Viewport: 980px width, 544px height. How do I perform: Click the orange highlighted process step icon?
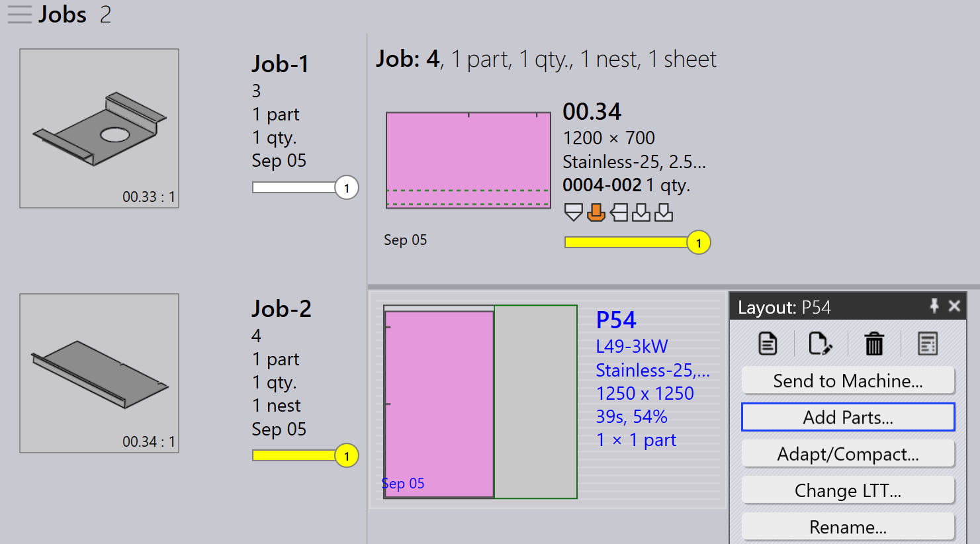(596, 212)
